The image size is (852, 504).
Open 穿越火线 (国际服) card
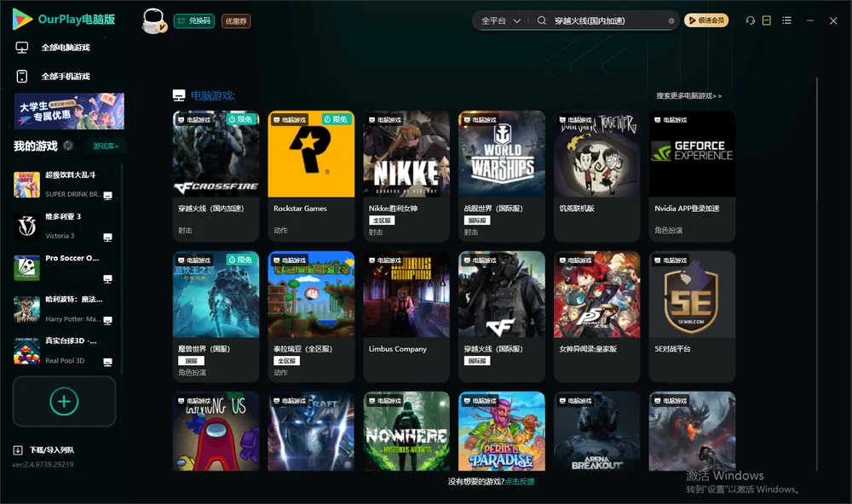point(502,317)
